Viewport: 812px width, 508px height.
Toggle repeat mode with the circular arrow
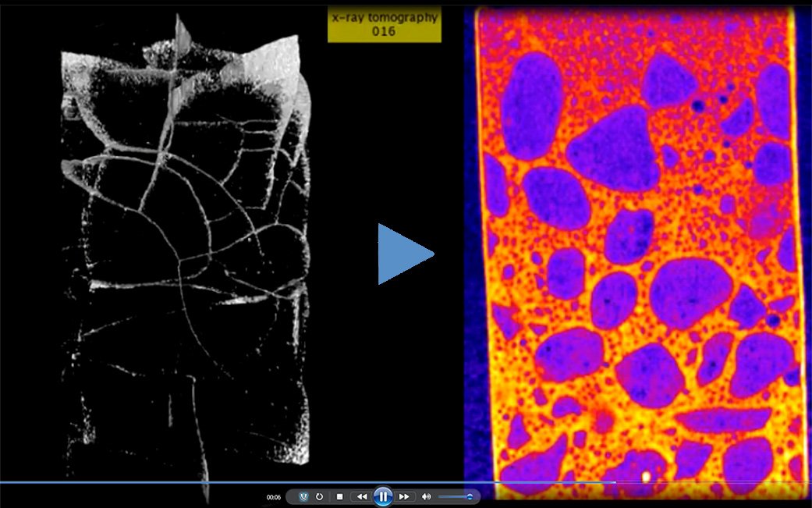pyautogui.click(x=320, y=496)
